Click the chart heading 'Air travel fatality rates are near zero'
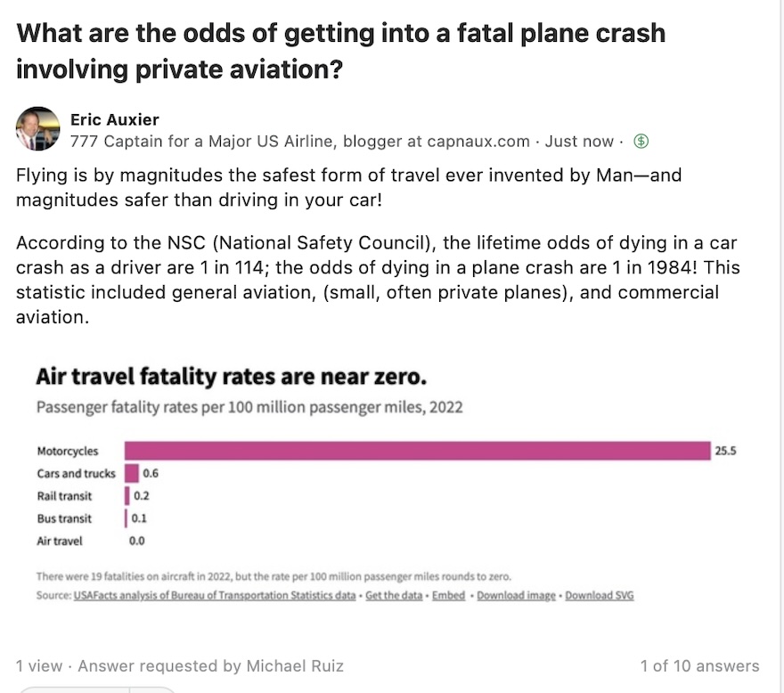Viewport: 784px width, 693px height. (x=231, y=377)
